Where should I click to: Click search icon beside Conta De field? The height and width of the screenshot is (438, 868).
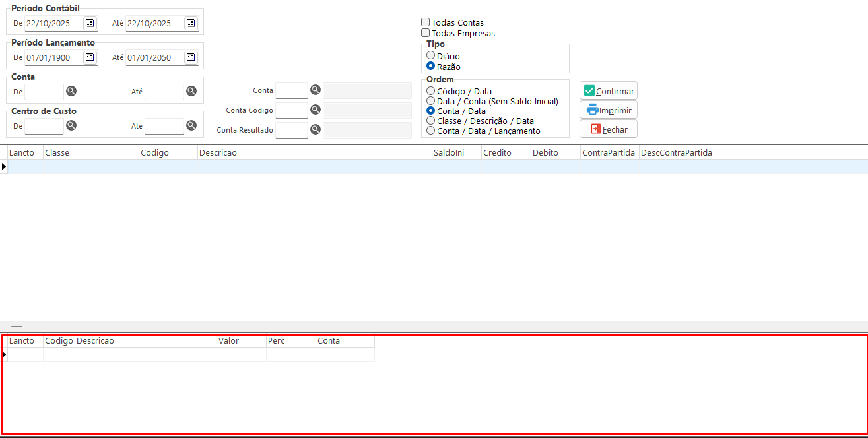coord(71,91)
